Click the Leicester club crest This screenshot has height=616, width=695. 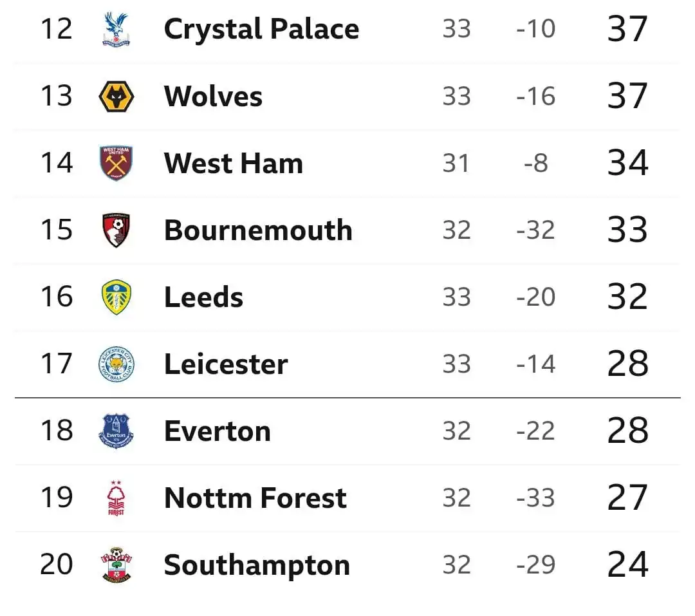(116, 364)
